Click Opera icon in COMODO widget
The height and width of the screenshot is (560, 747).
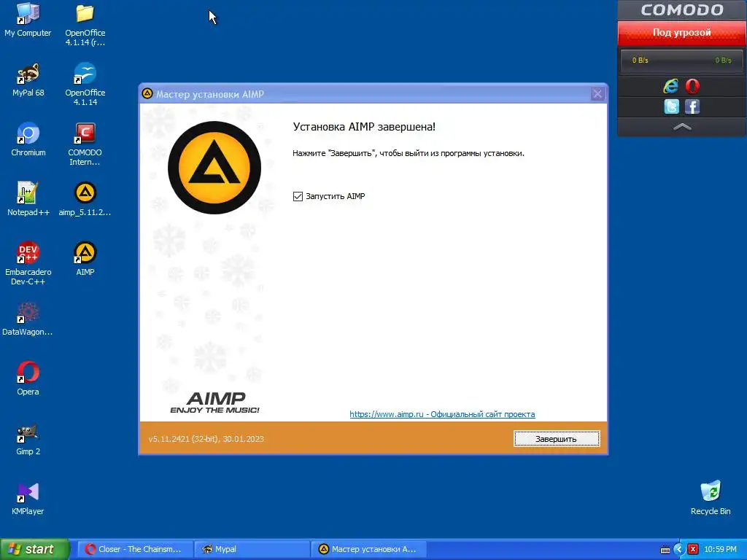tap(692, 86)
